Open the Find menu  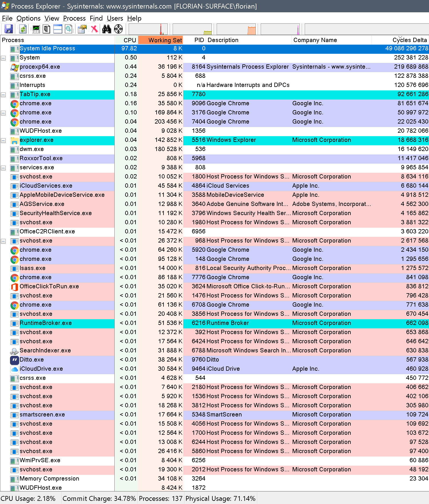[x=96, y=18]
